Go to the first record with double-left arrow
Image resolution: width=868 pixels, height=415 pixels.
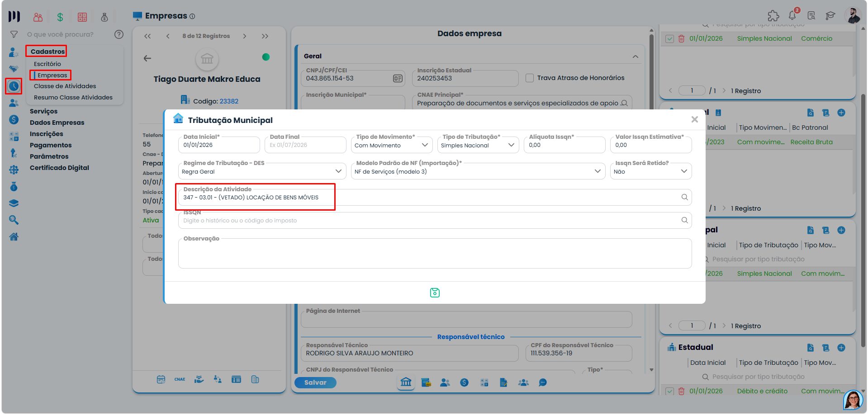(147, 36)
